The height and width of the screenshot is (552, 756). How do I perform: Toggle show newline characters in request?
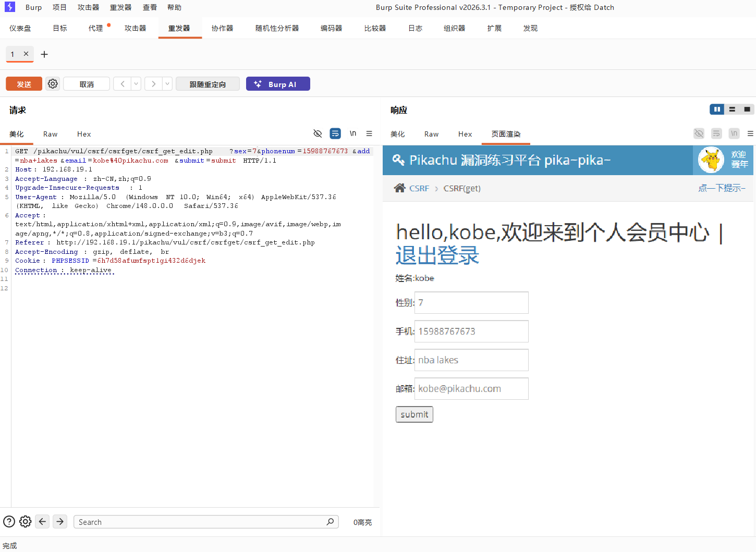tap(353, 134)
